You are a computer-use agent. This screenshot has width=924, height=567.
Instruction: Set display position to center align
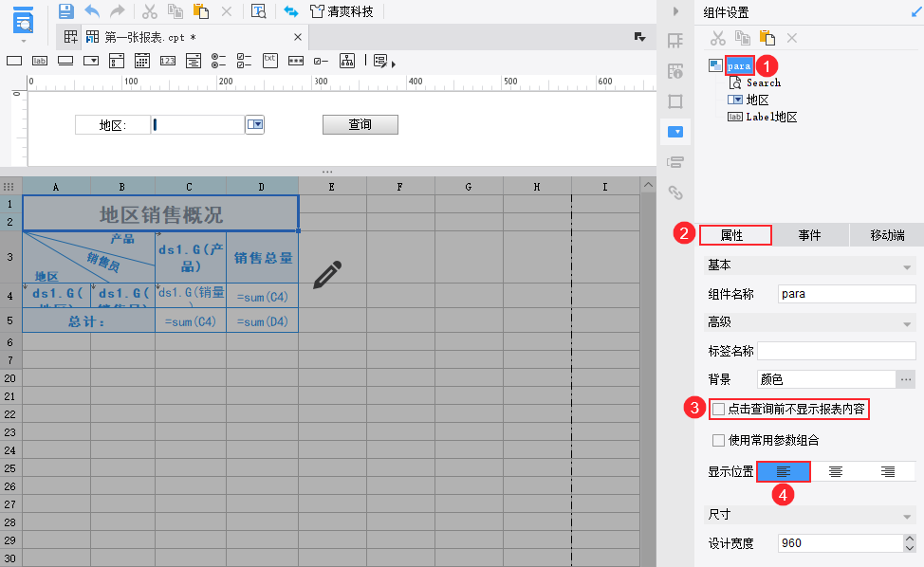(836, 471)
